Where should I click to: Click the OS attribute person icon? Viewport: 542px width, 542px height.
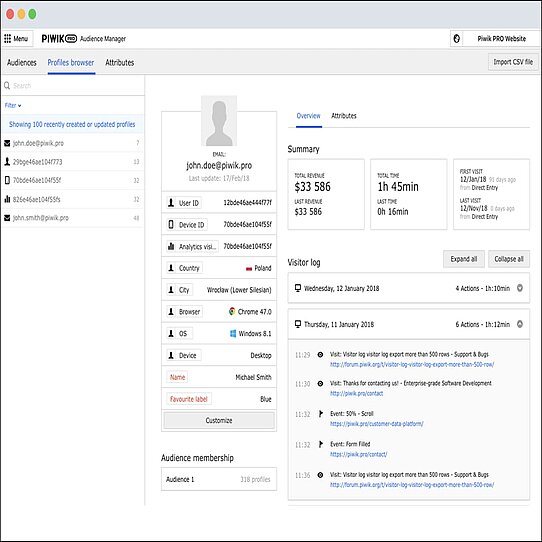(x=171, y=333)
